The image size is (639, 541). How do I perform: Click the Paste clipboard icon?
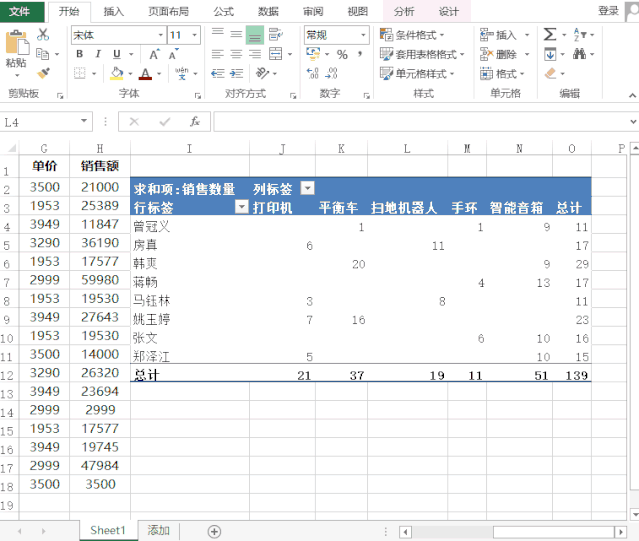coord(17,43)
